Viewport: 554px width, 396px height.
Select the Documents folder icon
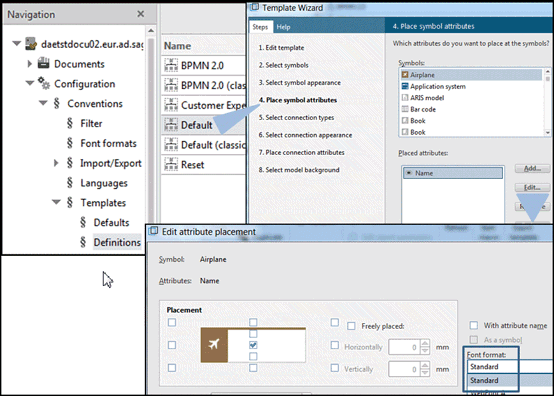[43, 63]
